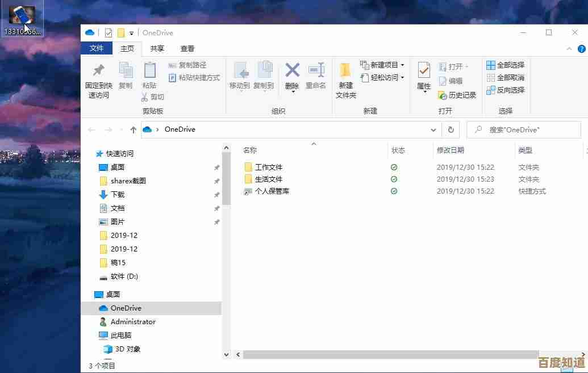This screenshot has height=373, width=588.
Task: Click the Pin to Quick Access icon
Action: pos(98,70)
